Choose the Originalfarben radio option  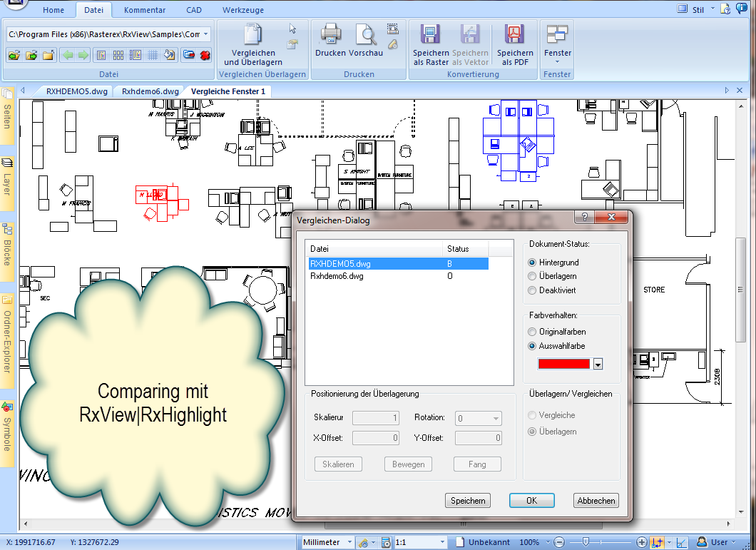532,332
